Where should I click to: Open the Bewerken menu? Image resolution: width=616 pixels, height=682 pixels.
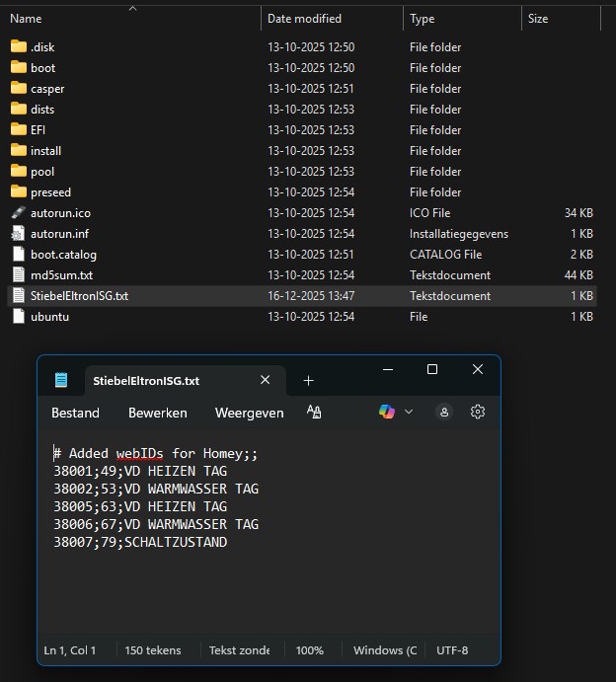157,413
